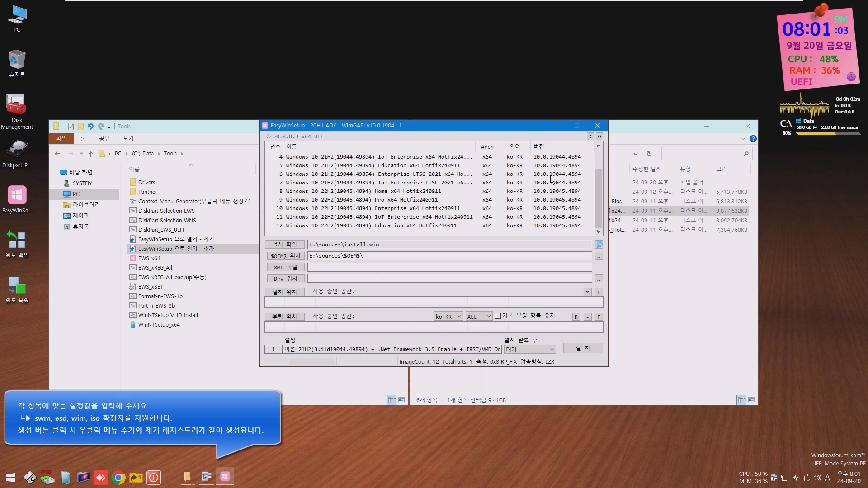Click the XML 파일 path input field
This screenshot has height=488, width=868.
tap(449, 267)
